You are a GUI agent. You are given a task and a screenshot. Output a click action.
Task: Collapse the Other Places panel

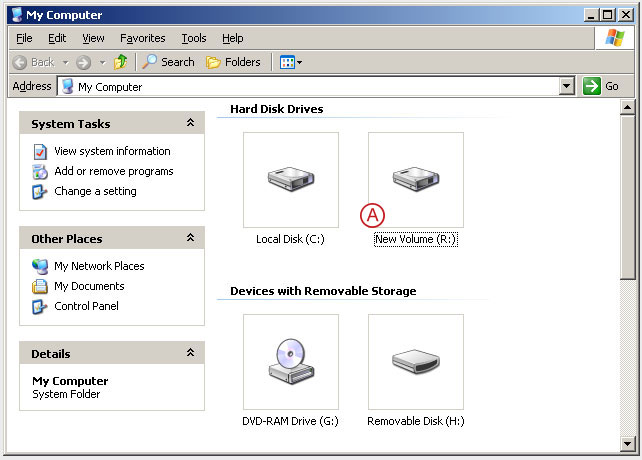coord(189,239)
